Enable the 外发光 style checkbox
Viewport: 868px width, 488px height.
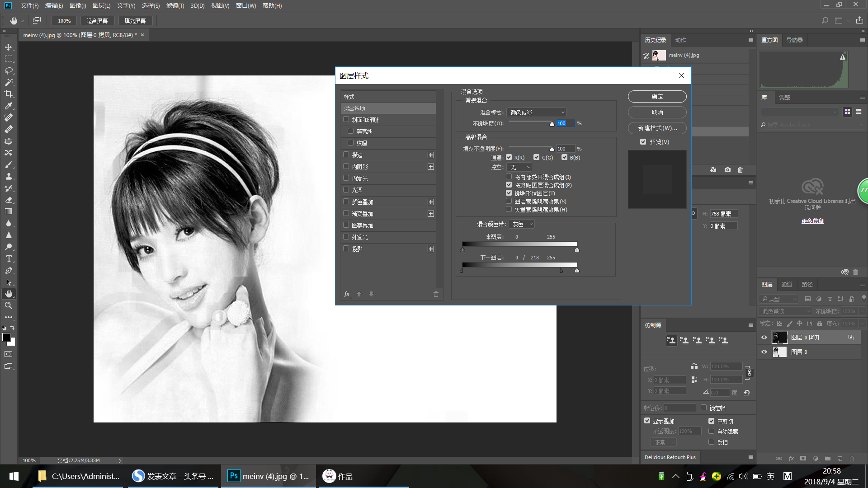click(346, 237)
